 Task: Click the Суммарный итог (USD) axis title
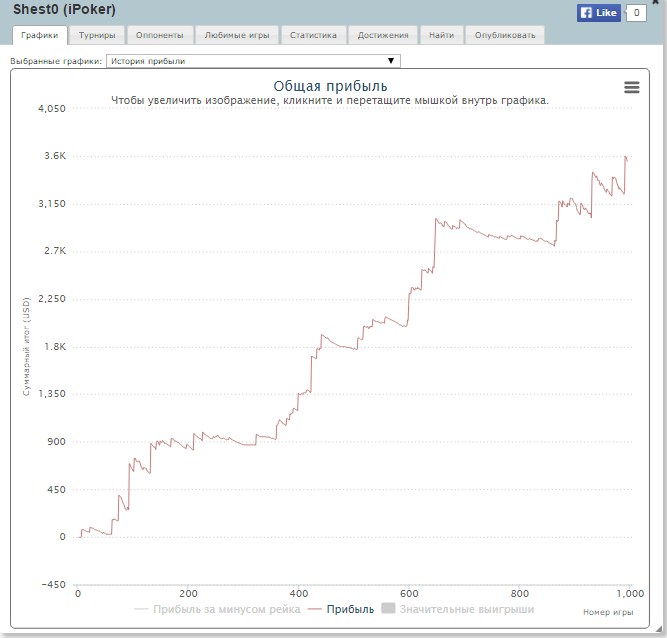coord(26,347)
